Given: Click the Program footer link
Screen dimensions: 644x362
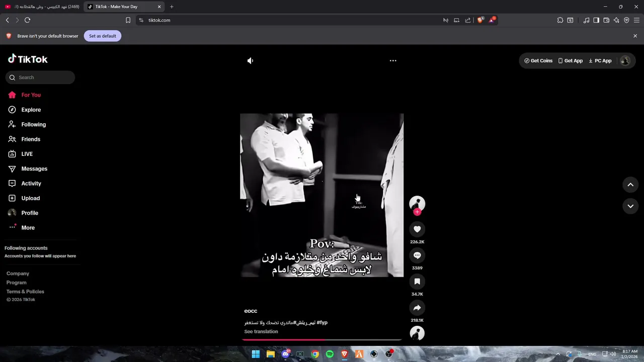Looking at the screenshot, I should point(17,283).
